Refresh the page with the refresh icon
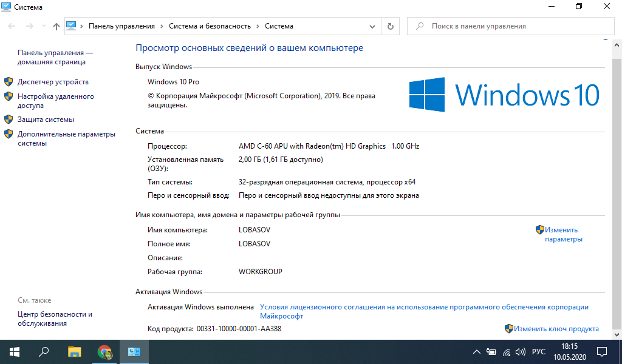Screen dimensions: 622x364 pos(391,26)
